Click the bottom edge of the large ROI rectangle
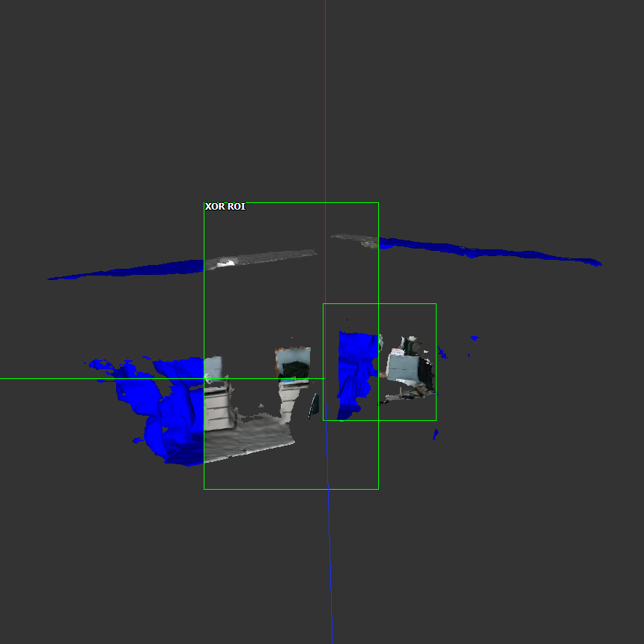This screenshot has height=644, width=644. click(291, 489)
